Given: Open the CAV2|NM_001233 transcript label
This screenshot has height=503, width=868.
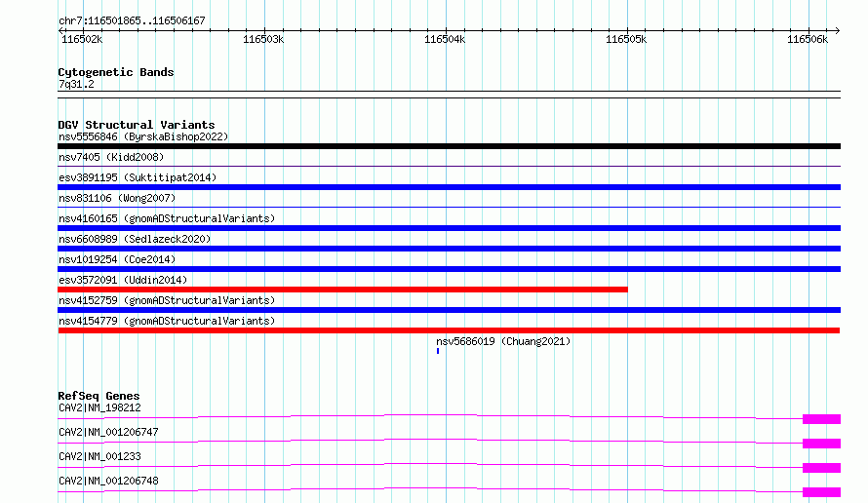Looking at the screenshot, I should click(x=99, y=456).
